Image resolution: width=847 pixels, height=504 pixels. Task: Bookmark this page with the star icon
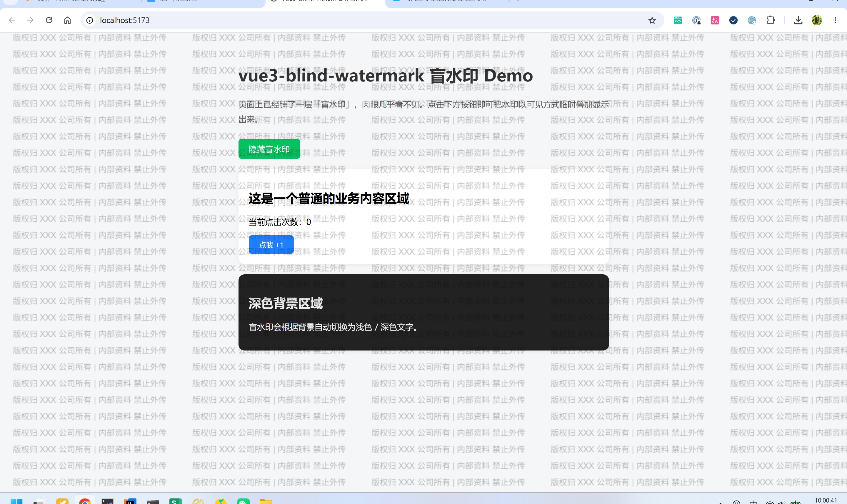click(x=652, y=20)
